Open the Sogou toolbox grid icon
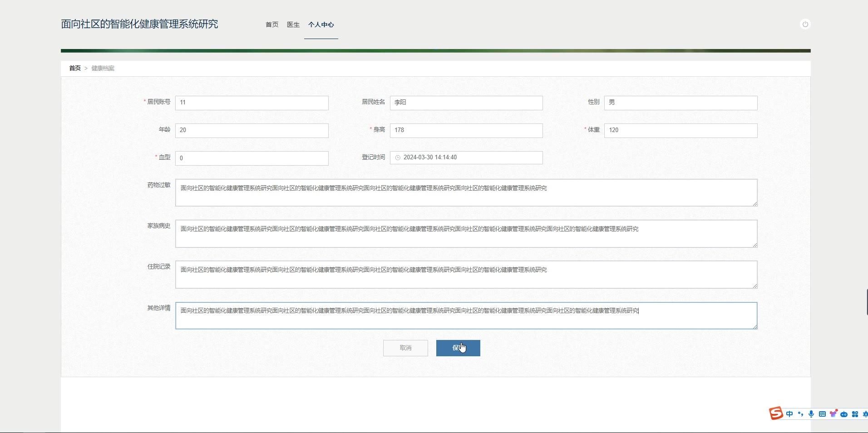 [855, 414]
